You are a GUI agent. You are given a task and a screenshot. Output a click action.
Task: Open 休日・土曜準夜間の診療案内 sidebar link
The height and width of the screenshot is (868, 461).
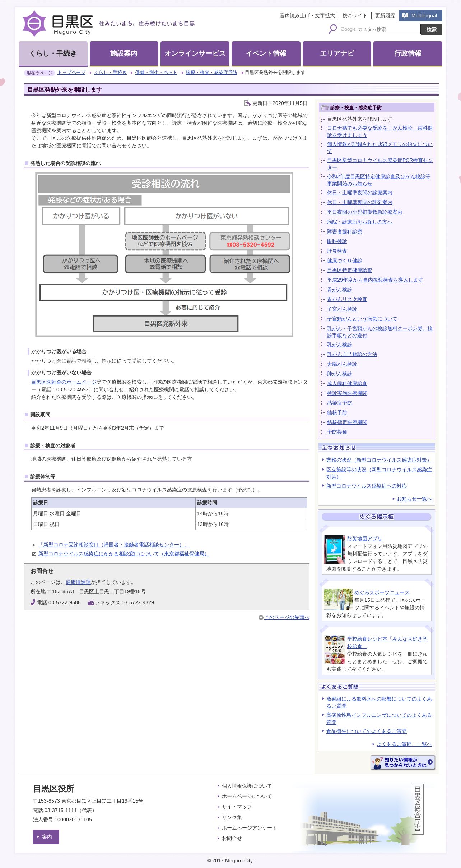click(360, 193)
